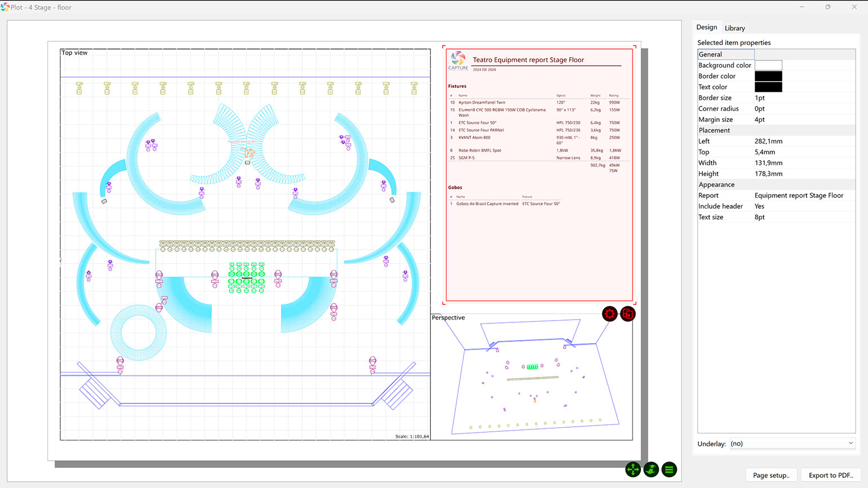Click the app icon in title bar
The width and height of the screenshot is (868, 488).
click(x=5, y=7)
